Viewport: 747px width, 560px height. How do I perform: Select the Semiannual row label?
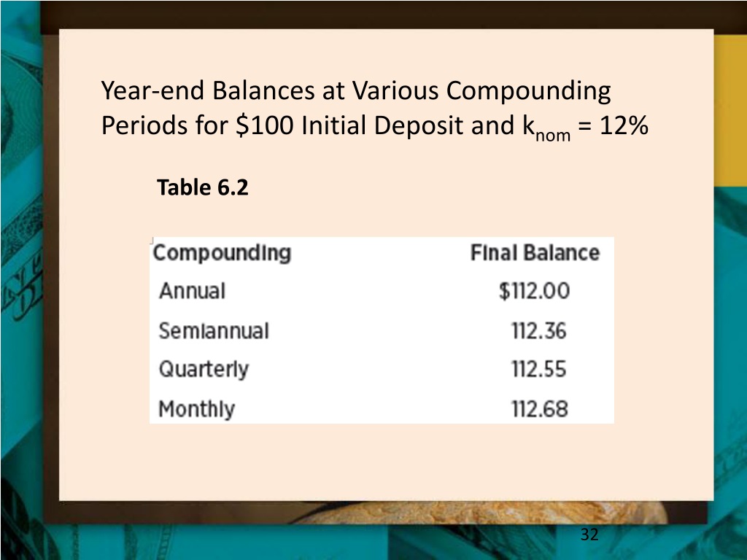(214, 331)
